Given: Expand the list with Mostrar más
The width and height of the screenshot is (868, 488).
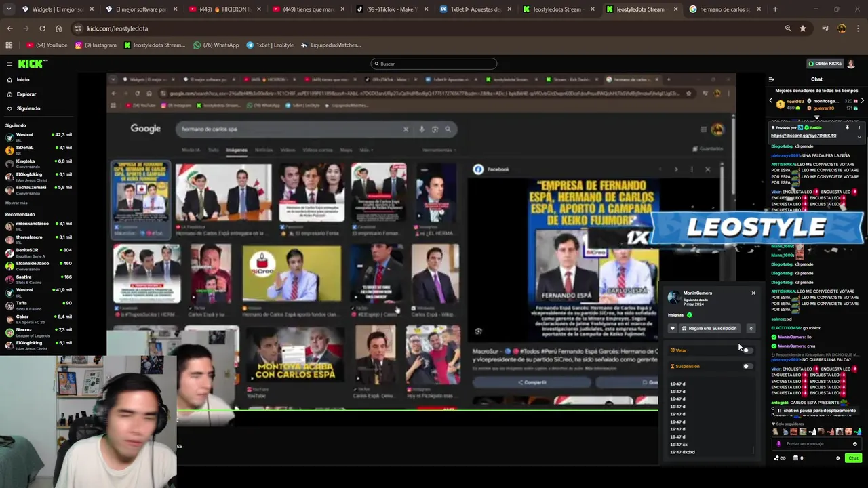Looking at the screenshot, I should (x=17, y=203).
